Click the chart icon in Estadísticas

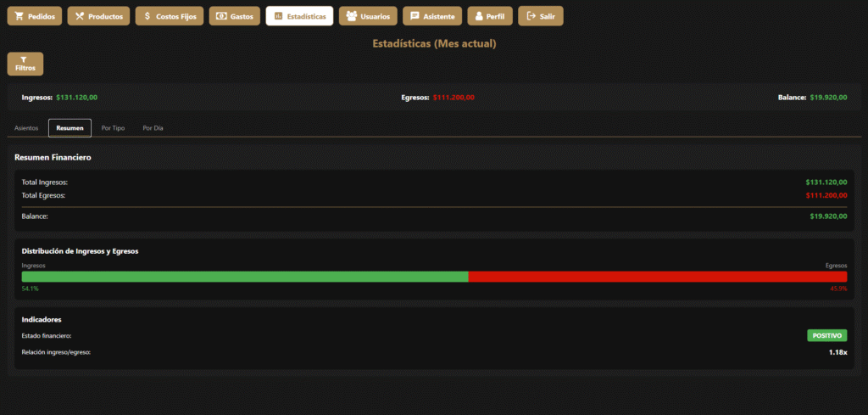click(278, 16)
